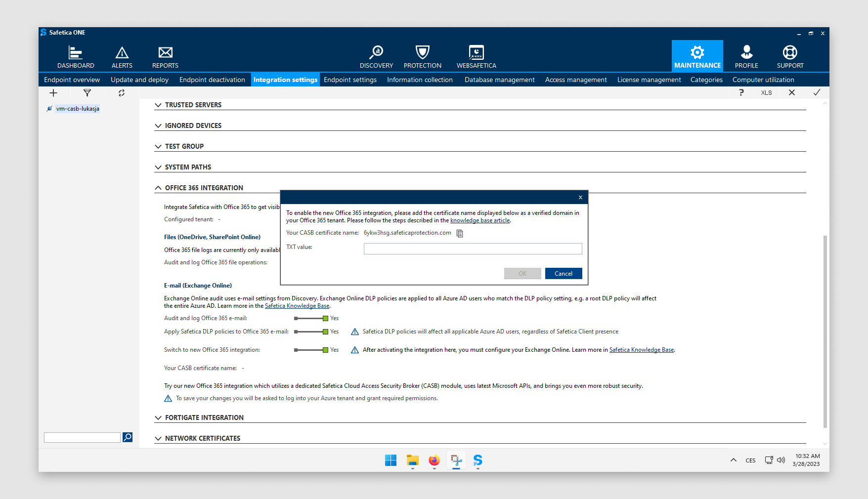Open the Dashboard view

(76, 56)
